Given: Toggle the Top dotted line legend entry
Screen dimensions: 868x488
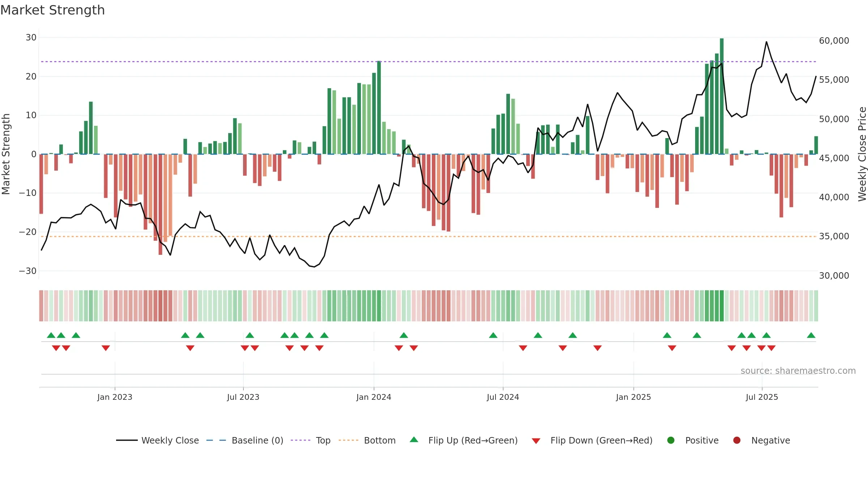Looking at the screenshot, I should (x=311, y=440).
